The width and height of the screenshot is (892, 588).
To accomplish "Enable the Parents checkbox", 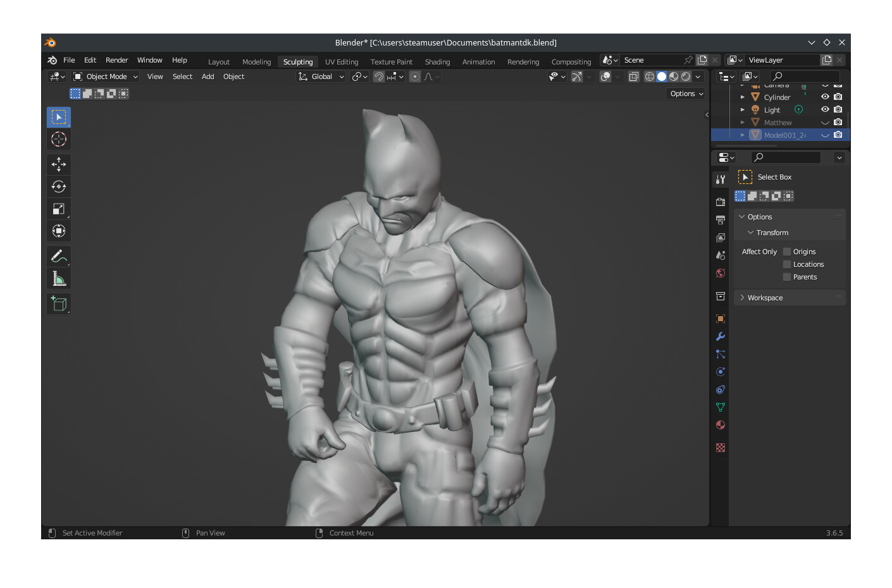I will (x=787, y=277).
